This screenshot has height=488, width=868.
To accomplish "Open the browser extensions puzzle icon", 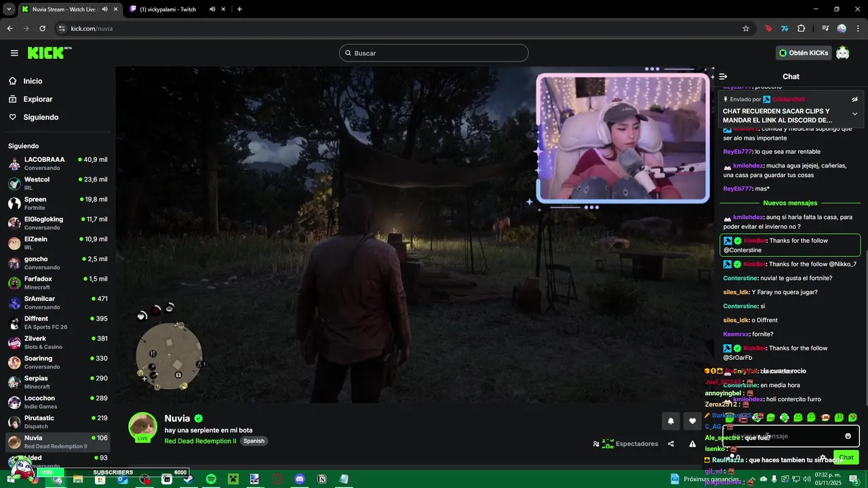I will coord(801,28).
